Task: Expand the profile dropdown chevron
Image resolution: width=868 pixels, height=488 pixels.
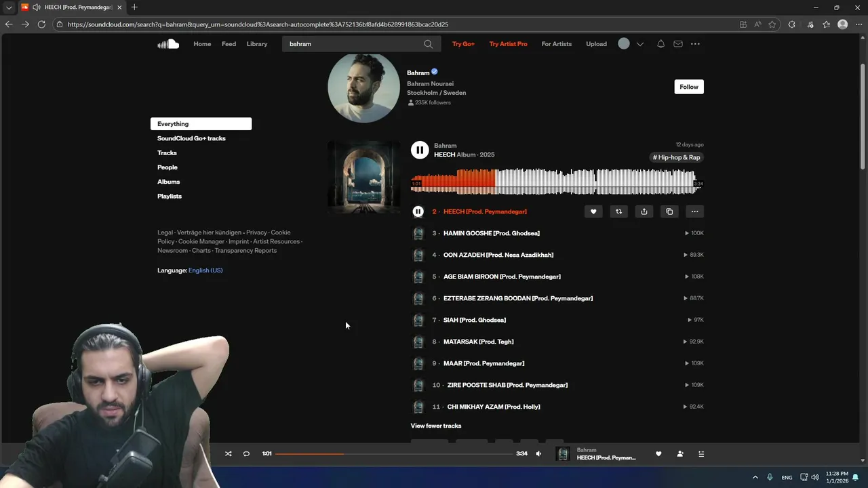Action: point(639,44)
